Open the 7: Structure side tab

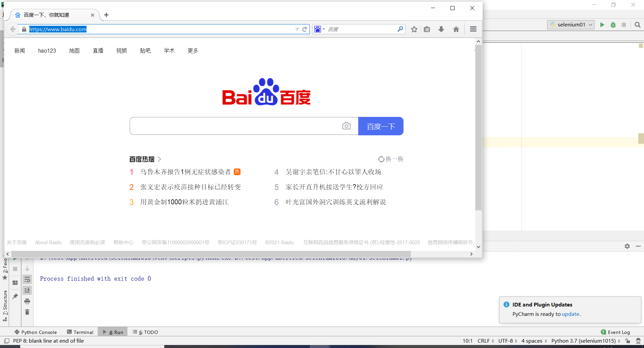(5, 306)
